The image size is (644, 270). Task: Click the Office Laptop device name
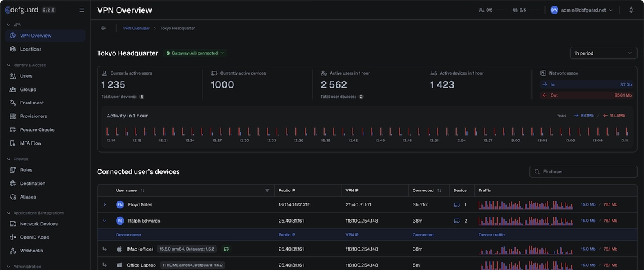pyautogui.click(x=141, y=265)
